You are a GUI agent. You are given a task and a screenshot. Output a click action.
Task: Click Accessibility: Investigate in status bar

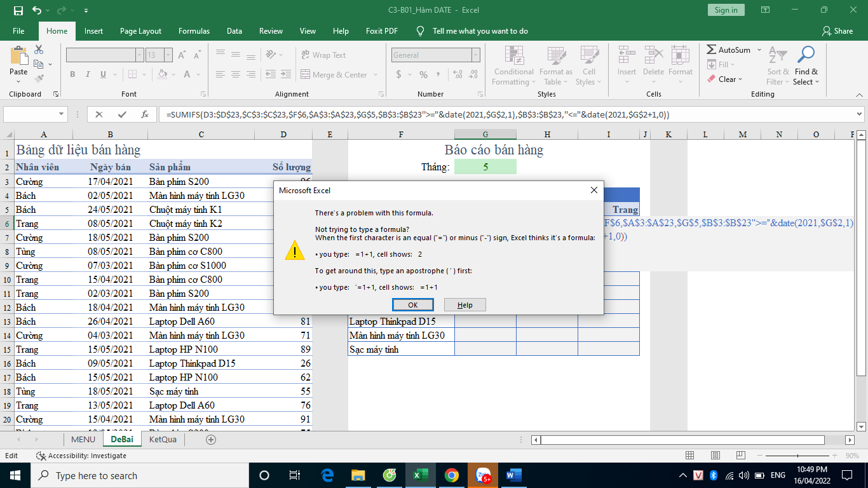point(81,456)
